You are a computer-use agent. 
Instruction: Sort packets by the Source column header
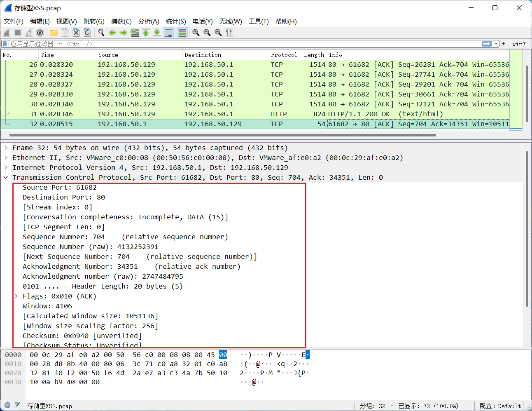(139, 55)
